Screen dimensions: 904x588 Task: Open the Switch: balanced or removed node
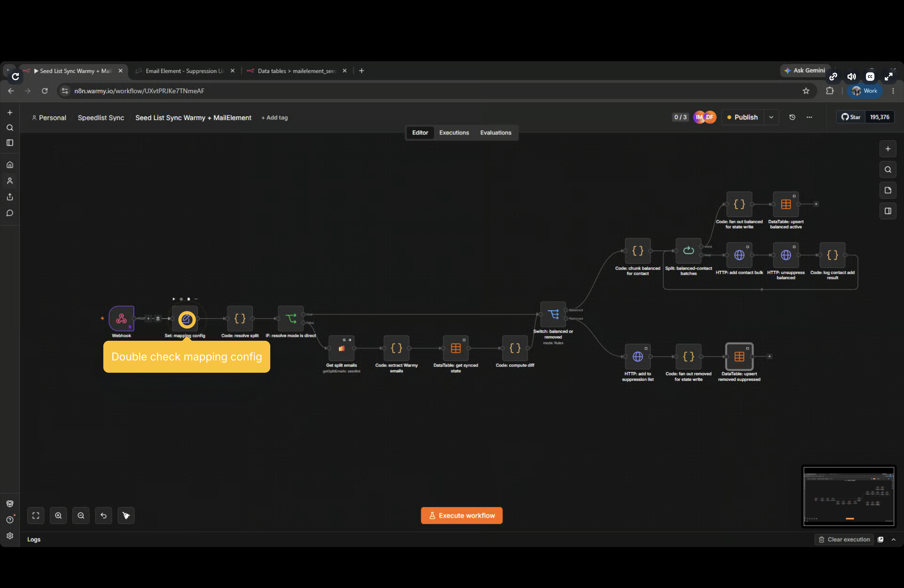click(553, 314)
